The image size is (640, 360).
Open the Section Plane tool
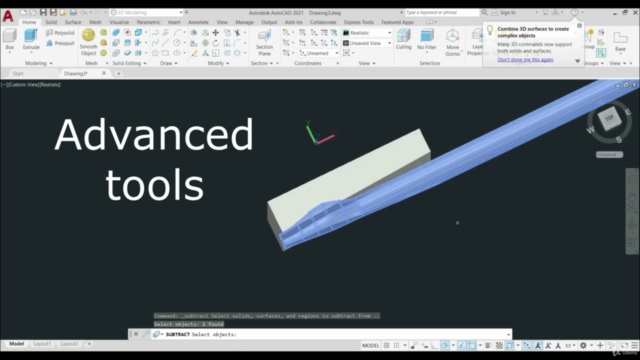[264, 42]
